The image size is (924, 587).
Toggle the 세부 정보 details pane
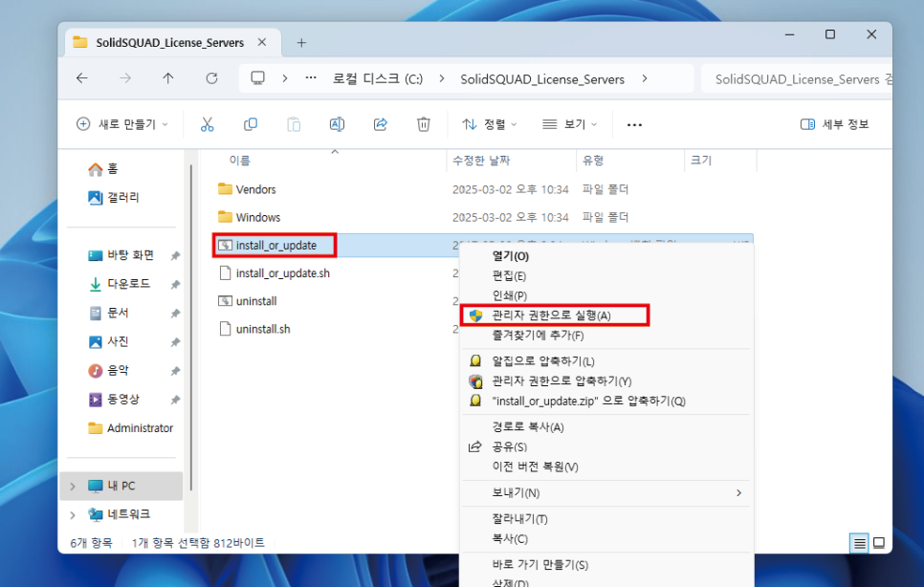(834, 124)
